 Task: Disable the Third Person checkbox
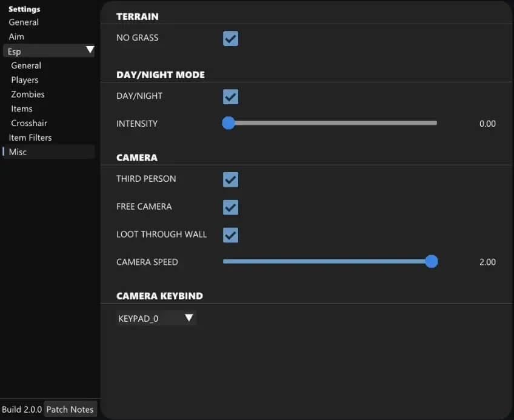[x=230, y=180]
